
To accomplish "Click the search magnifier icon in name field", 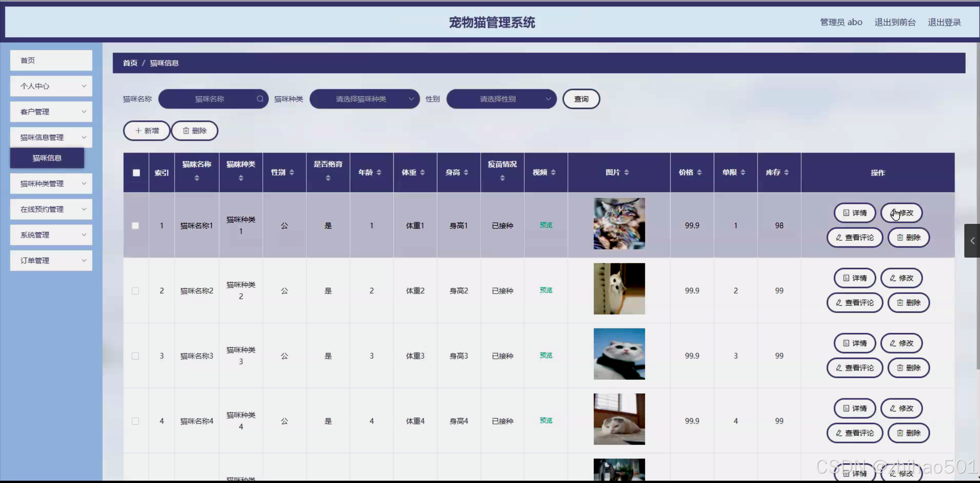I will click(260, 99).
